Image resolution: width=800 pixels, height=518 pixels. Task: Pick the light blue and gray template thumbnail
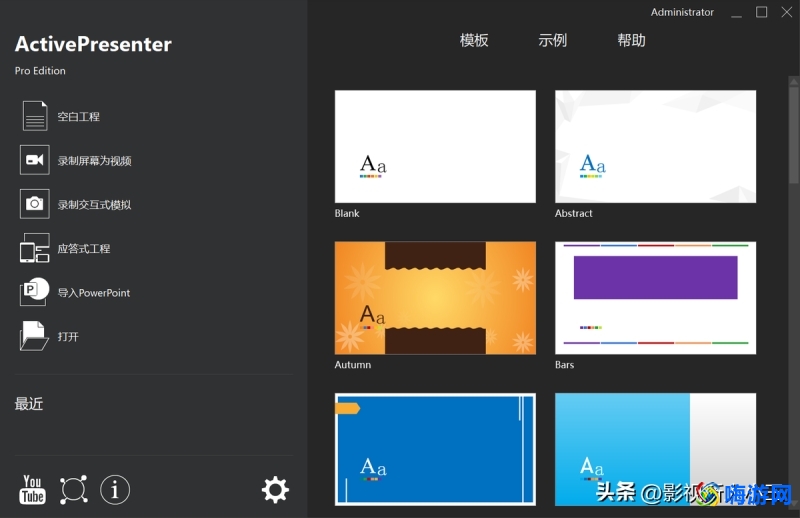click(656, 449)
